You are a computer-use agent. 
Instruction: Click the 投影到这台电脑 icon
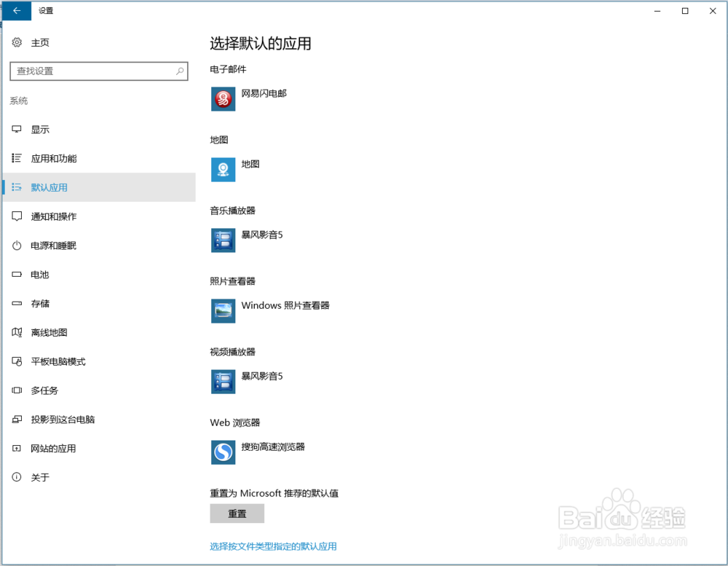point(17,420)
